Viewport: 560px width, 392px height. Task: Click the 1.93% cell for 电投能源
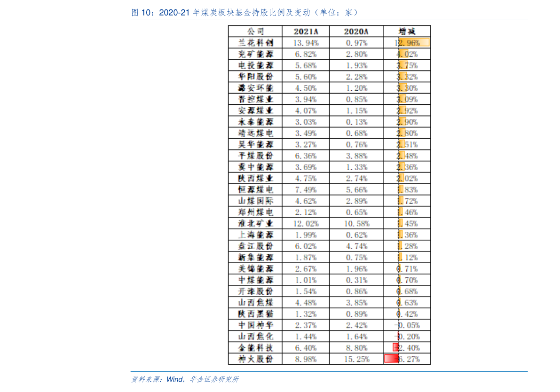tap(356, 65)
